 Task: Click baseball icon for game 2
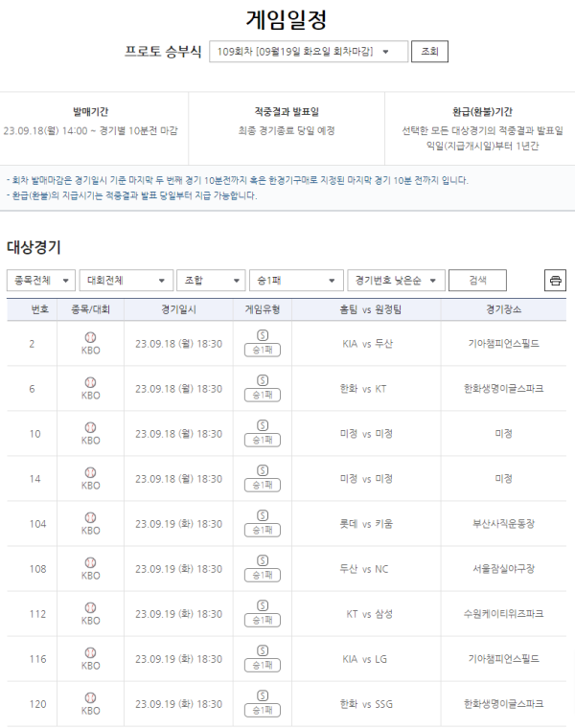pos(91,337)
